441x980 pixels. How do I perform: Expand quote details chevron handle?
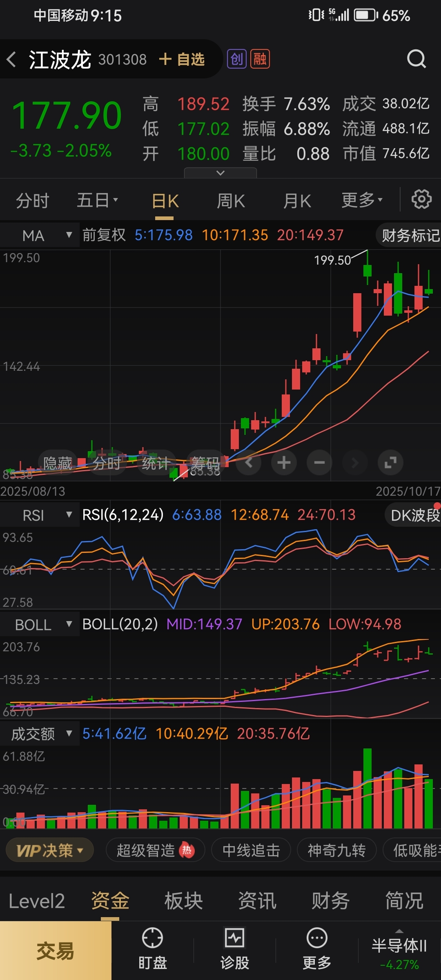coord(220,173)
